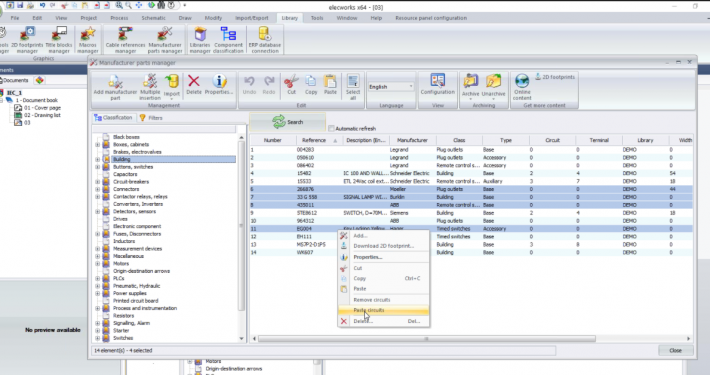The height and width of the screenshot is (375, 710).
Task: Open Online content
Action: 522,87
